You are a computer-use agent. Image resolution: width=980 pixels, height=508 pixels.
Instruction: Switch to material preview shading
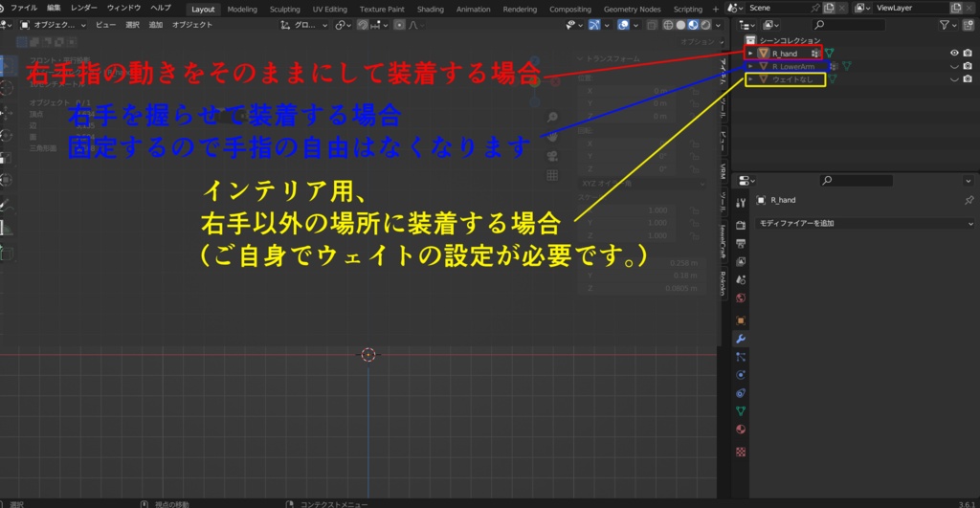(x=693, y=25)
